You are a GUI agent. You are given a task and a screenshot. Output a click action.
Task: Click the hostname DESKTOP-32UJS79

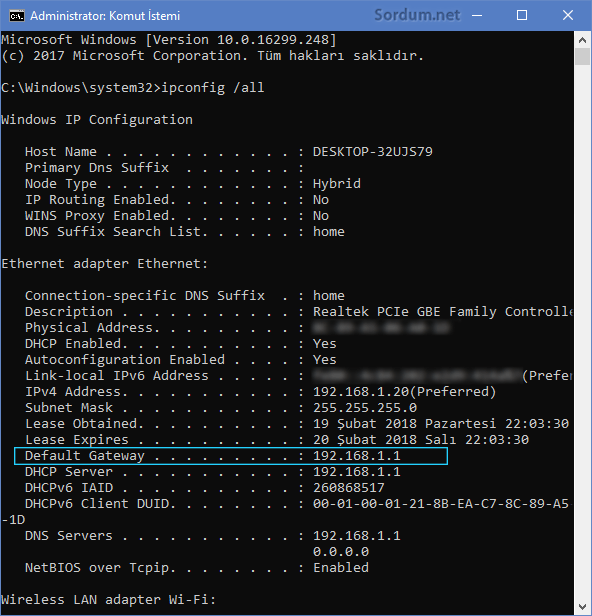[372, 152]
